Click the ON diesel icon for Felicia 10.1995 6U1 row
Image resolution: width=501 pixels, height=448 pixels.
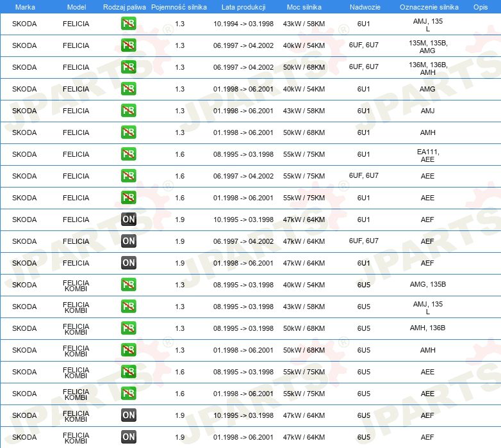click(128, 220)
